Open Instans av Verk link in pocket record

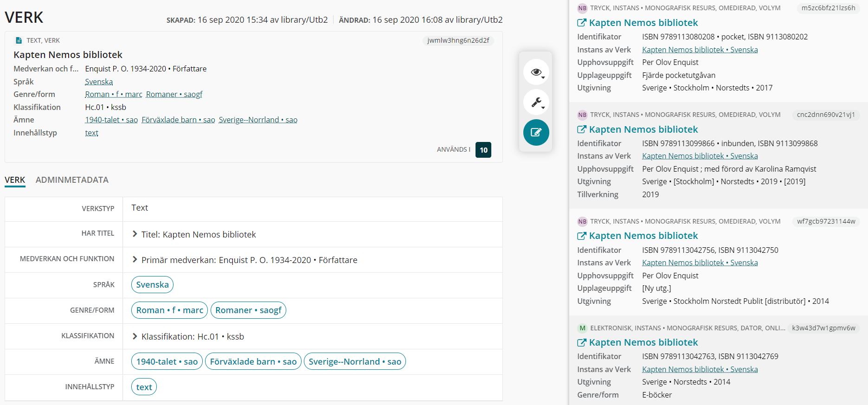pyautogui.click(x=700, y=50)
